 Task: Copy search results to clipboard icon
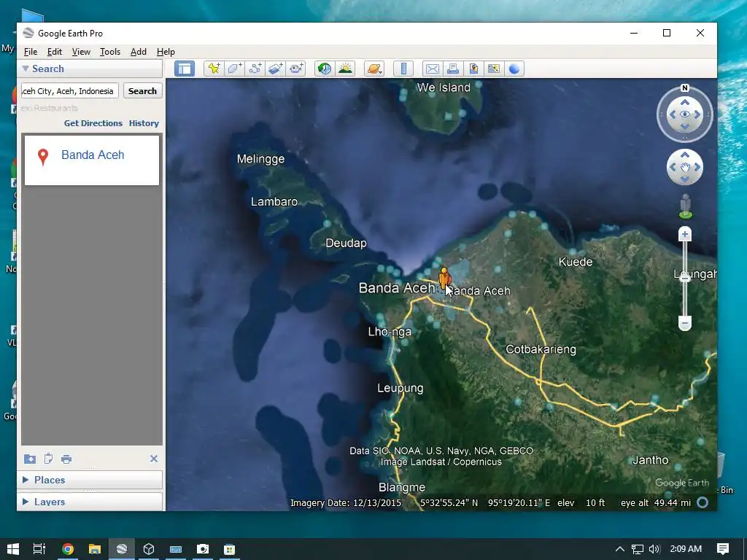[48, 459]
